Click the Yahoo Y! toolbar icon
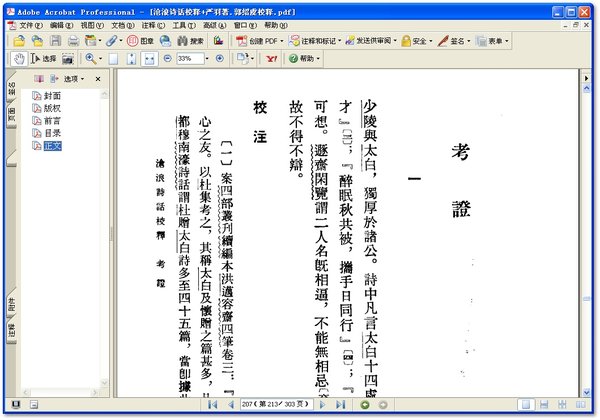600x420 pixels. pos(272,59)
